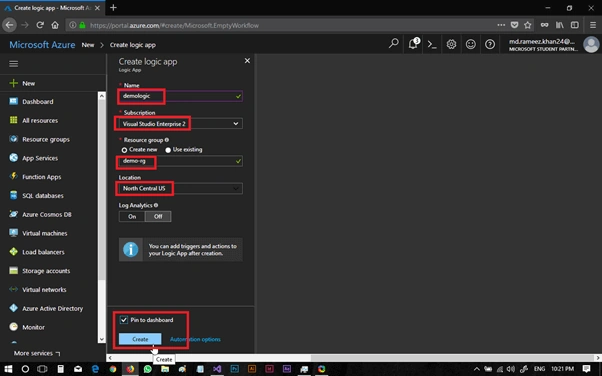Go to the browser home page
The image size is (602, 376).
[55, 25]
